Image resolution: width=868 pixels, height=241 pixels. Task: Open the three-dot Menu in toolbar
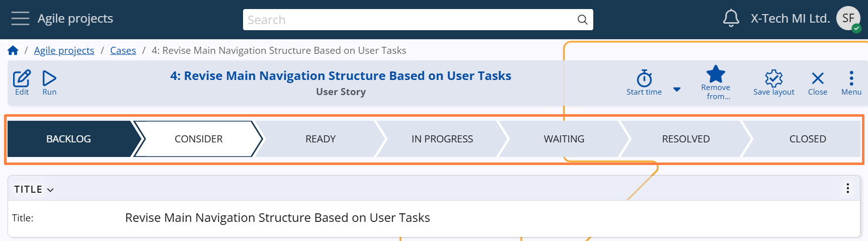(851, 78)
